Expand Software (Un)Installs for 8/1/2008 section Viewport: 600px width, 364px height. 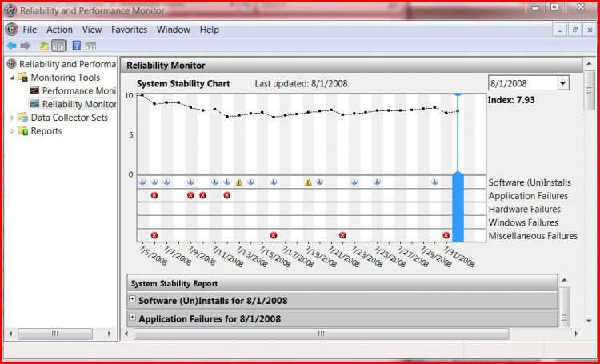pyautogui.click(x=132, y=299)
